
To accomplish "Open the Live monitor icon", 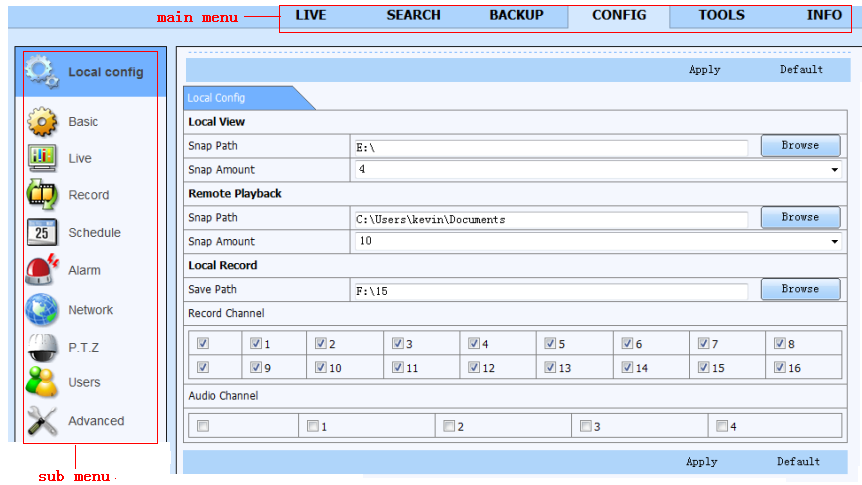I will [42, 158].
